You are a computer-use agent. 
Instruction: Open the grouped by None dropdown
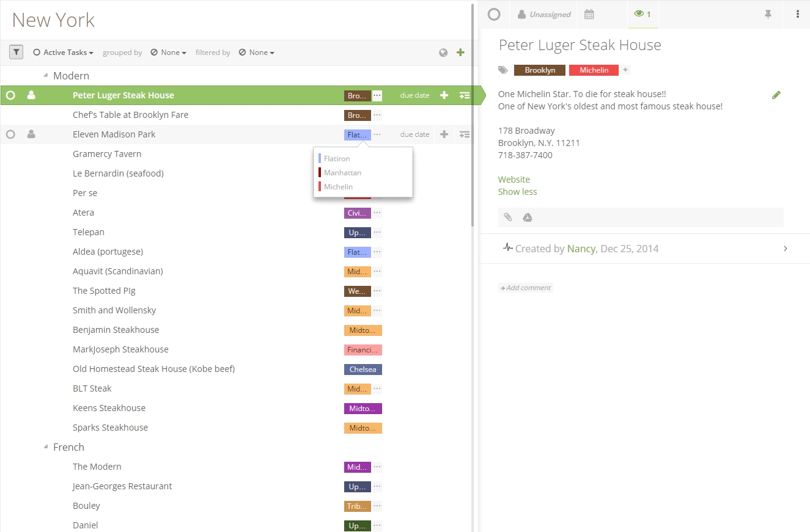coord(169,53)
